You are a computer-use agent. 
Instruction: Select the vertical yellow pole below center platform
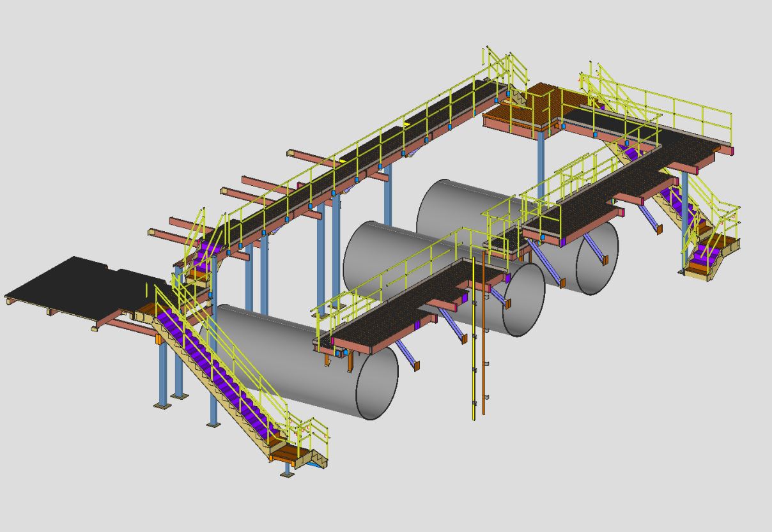[473, 358]
